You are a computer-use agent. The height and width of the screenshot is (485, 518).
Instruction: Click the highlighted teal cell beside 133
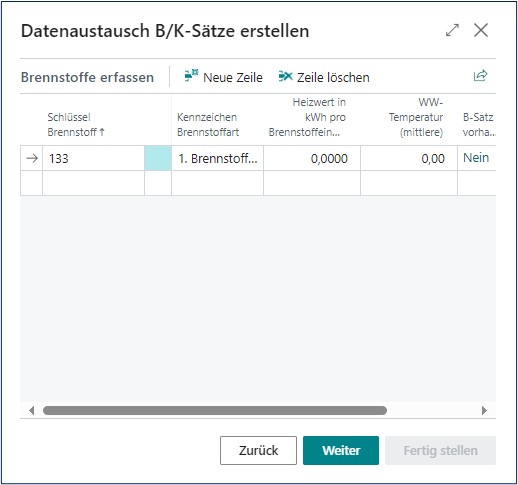[158, 158]
